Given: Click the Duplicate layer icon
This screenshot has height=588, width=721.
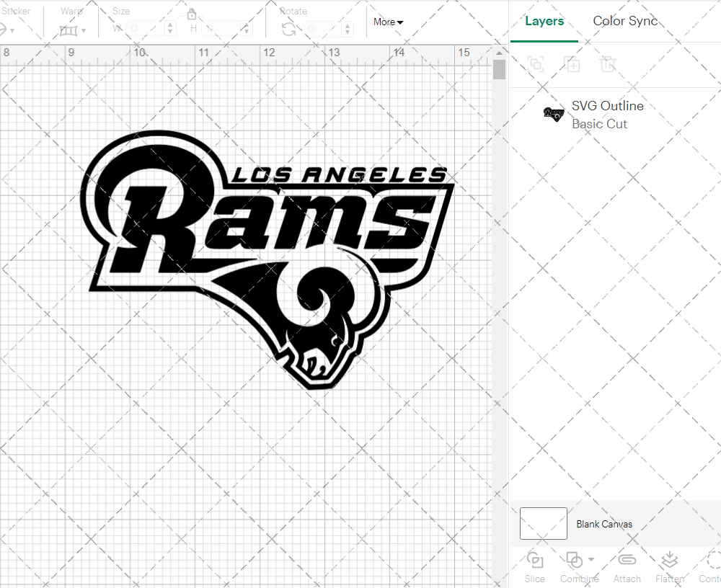Looking at the screenshot, I should [572, 65].
